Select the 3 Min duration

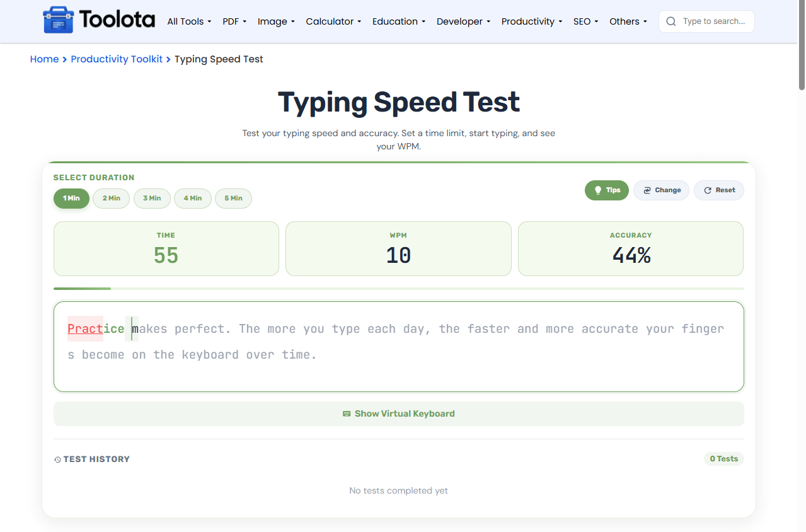[152, 198]
